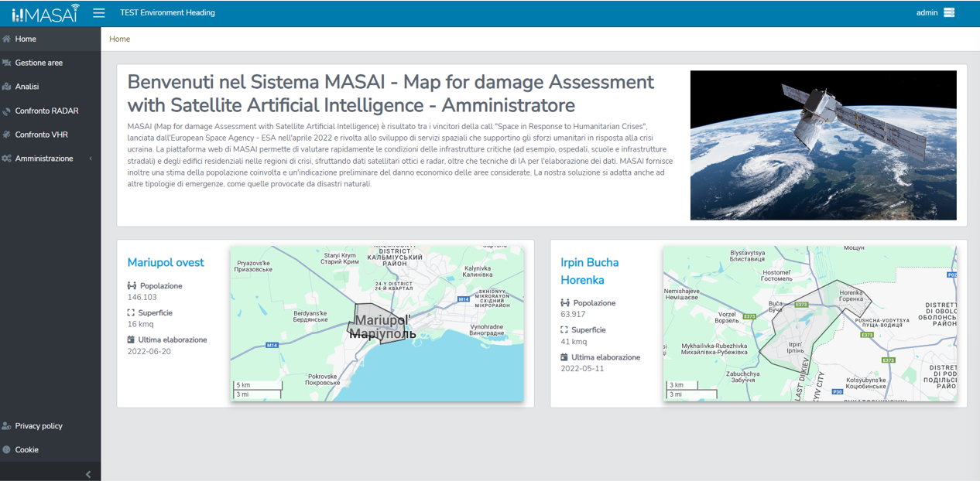Screen dimensions: 980x481
Task: Click the date 2022-05-11
Action: 583,369
